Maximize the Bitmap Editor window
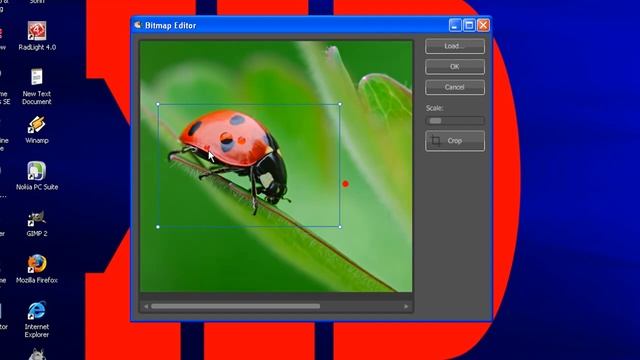Image resolution: width=640 pixels, height=360 pixels. (x=469, y=25)
